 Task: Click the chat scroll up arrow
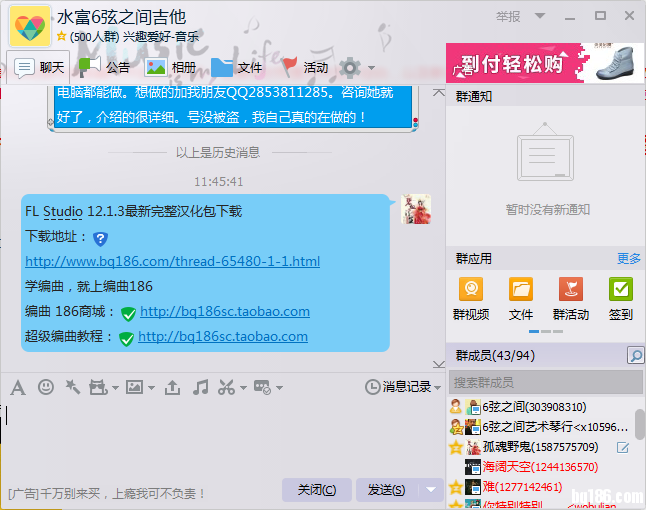click(439, 93)
